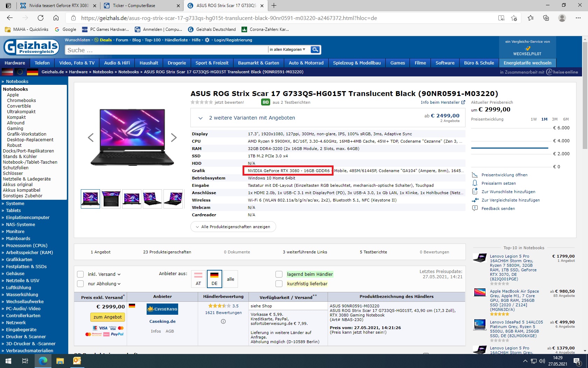Open File Explorer from taskbar

(60, 361)
